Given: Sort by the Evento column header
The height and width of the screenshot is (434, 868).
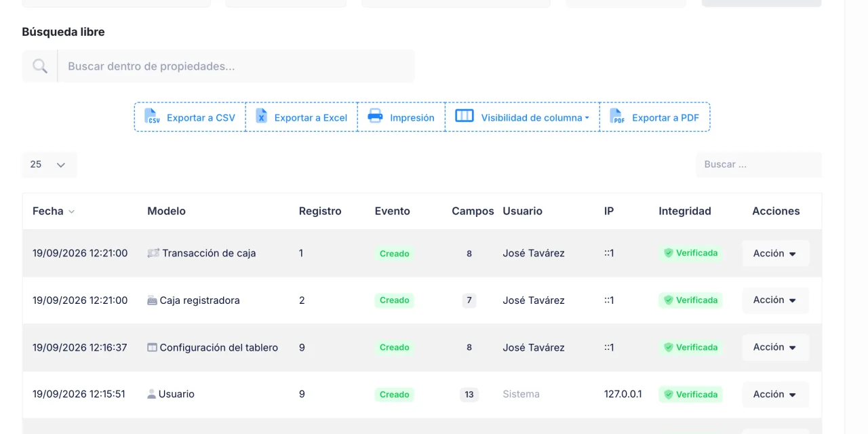Looking at the screenshot, I should point(392,211).
